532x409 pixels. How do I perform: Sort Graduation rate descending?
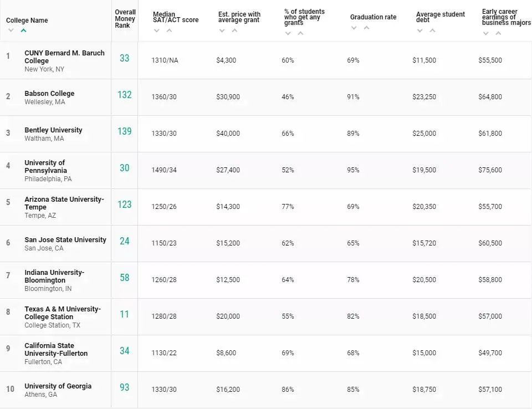354,28
